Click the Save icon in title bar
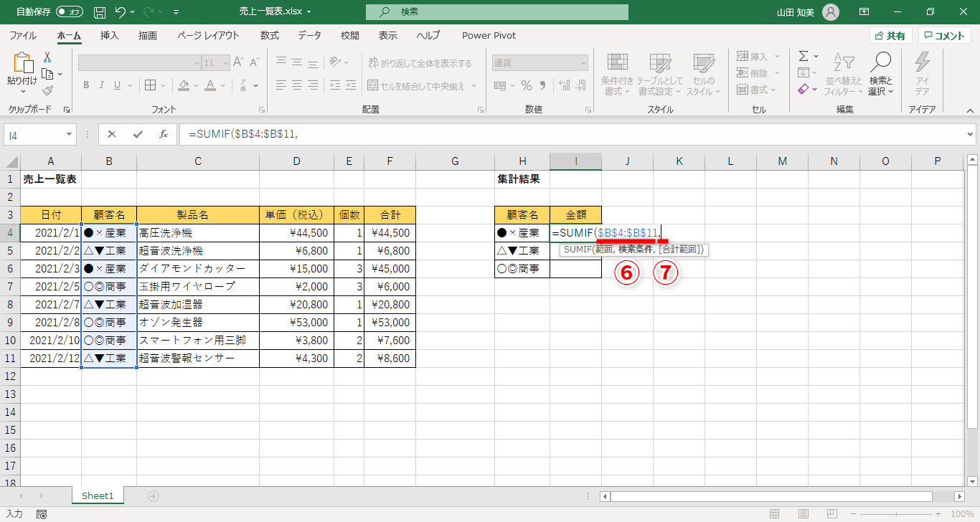980x522 pixels. (x=100, y=12)
